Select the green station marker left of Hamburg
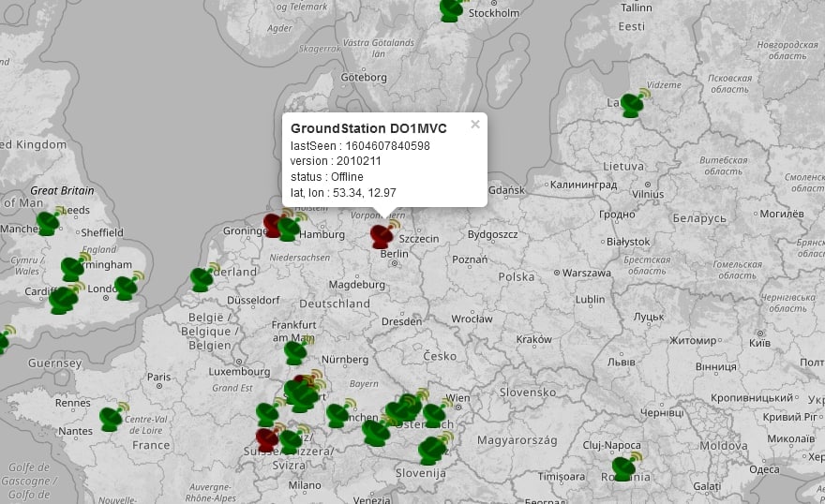The height and width of the screenshot is (504, 825). coord(290,229)
